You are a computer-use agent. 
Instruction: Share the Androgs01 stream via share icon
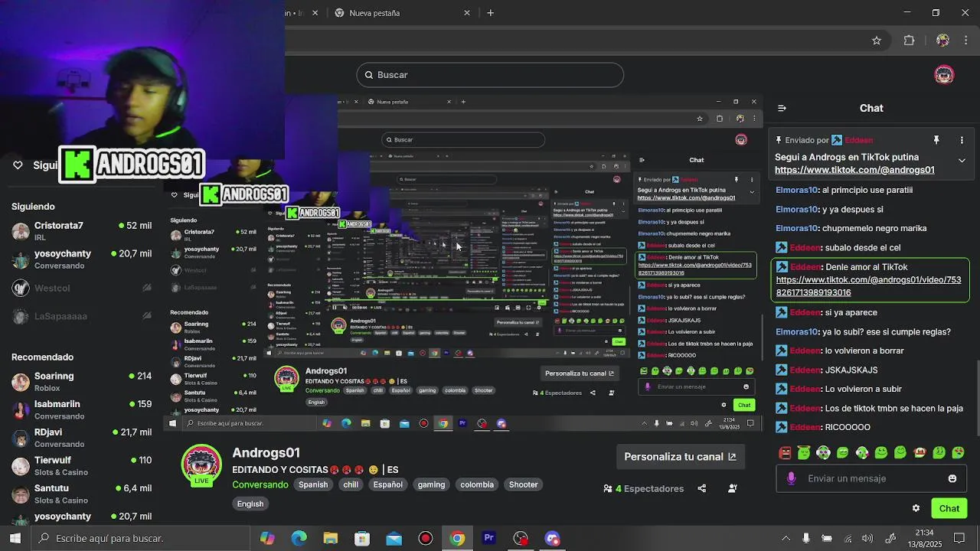[702, 488]
